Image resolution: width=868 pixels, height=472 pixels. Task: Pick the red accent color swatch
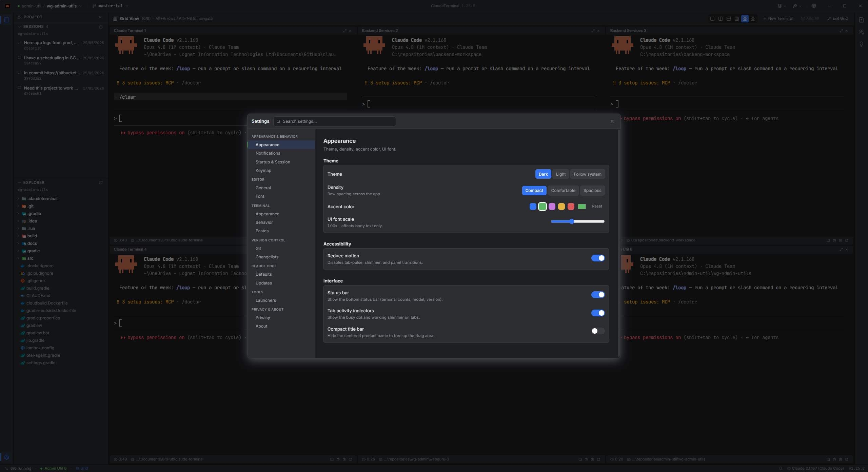tap(571, 206)
